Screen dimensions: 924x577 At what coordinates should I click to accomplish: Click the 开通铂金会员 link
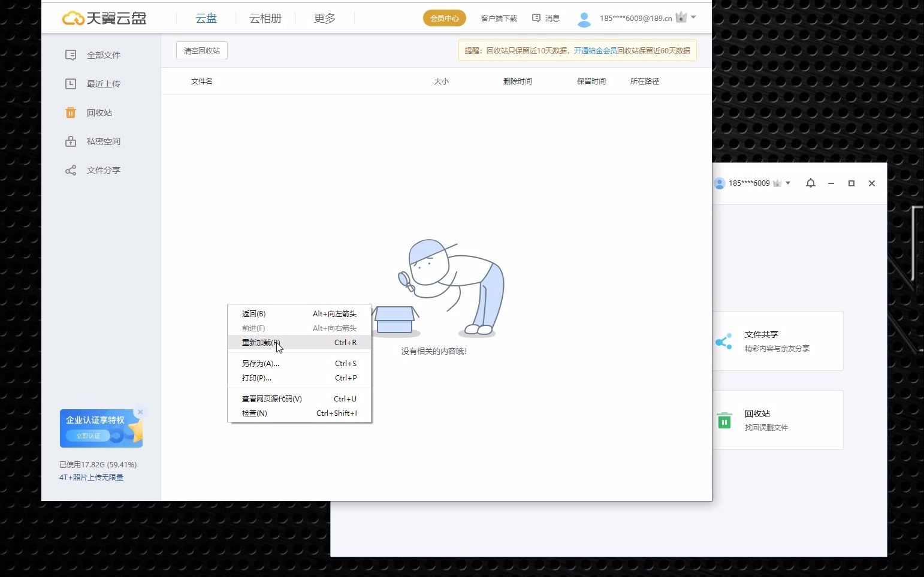[596, 51]
